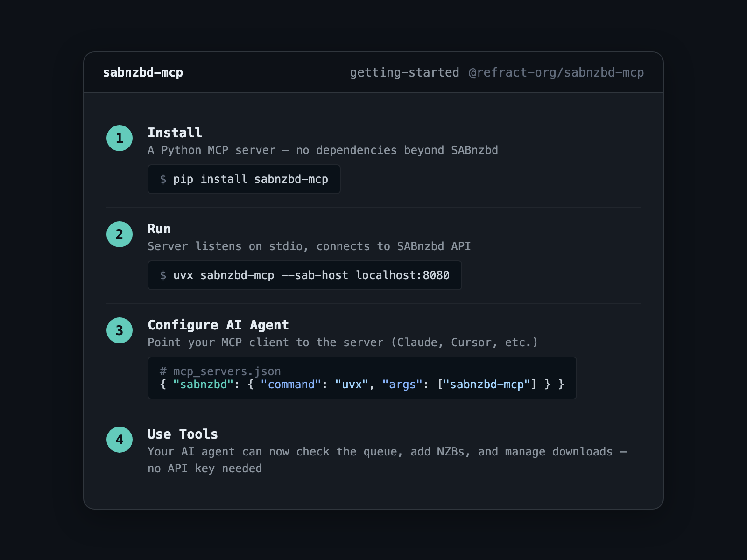Click the 'Your AI agent can now check' text
Screen dimensions: 747x560
[387, 452]
